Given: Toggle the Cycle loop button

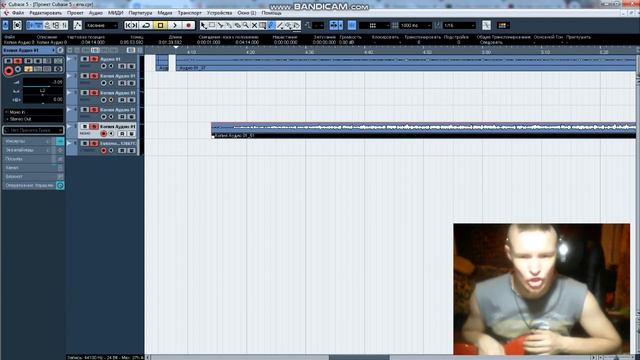Looking at the screenshot, I should [146, 25].
